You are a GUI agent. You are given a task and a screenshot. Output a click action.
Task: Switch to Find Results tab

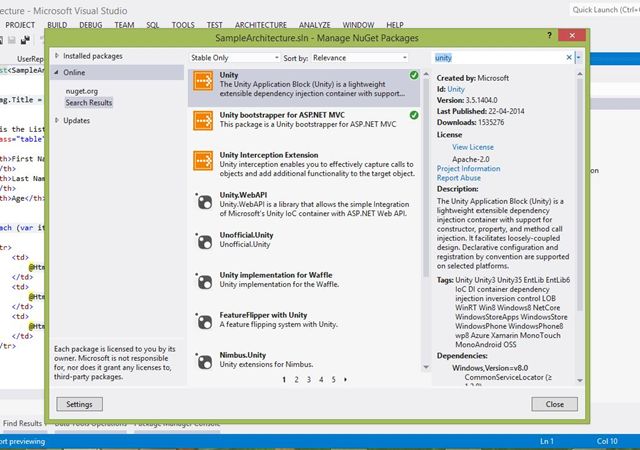[x=22, y=423]
